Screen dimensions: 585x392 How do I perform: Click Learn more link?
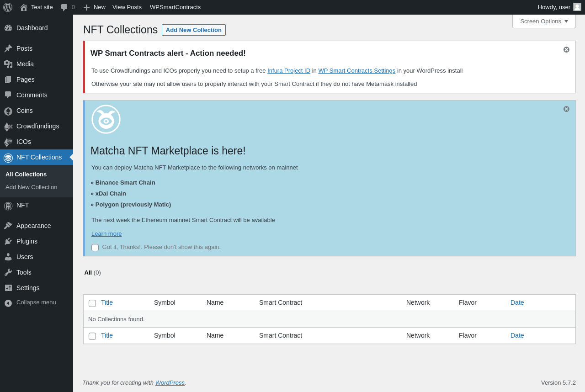point(106,234)
